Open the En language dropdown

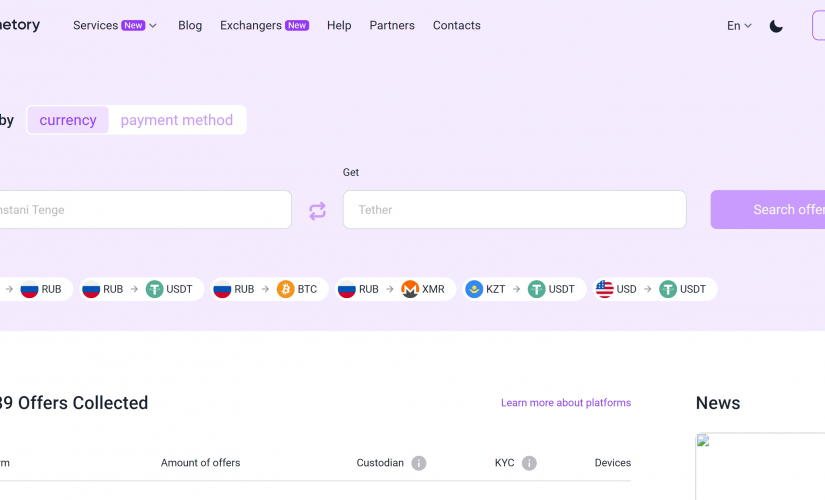click(x=739, y=26)
